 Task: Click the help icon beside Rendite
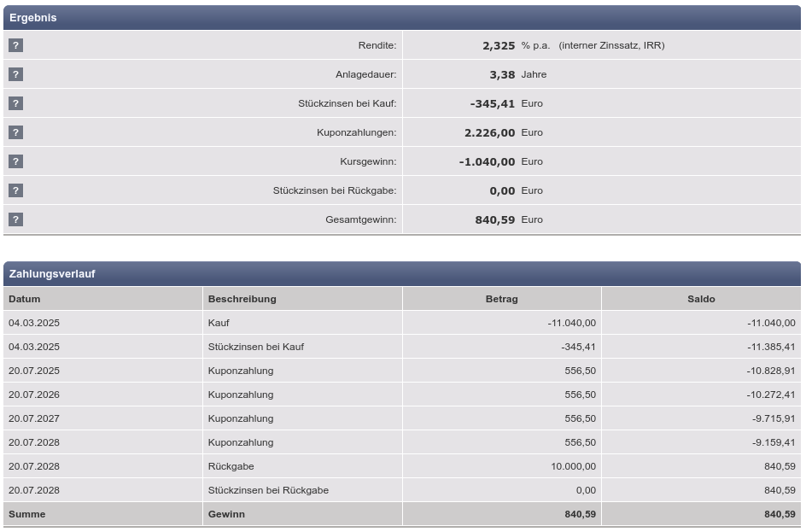click(15, 45)
